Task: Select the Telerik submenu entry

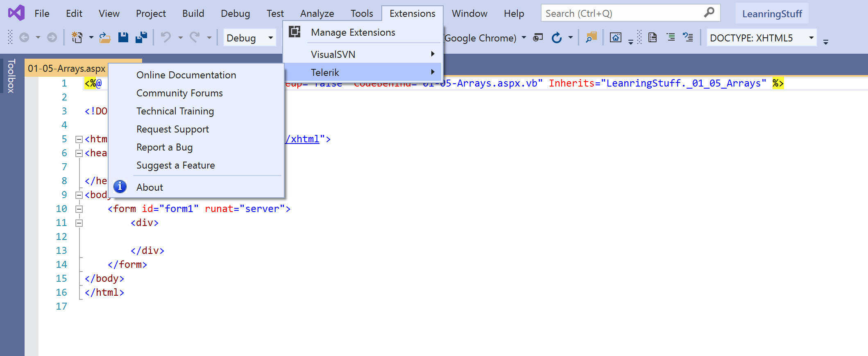Action: tap(363, 72)
